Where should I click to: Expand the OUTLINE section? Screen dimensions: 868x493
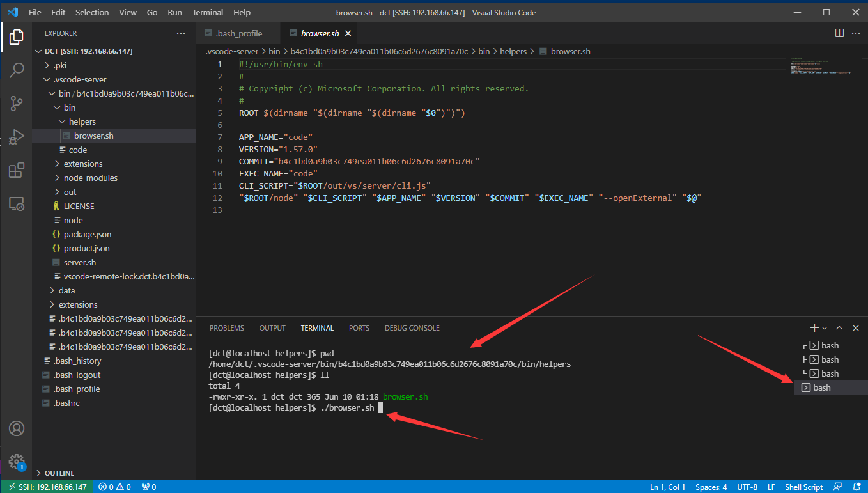(x=114, y=473)
